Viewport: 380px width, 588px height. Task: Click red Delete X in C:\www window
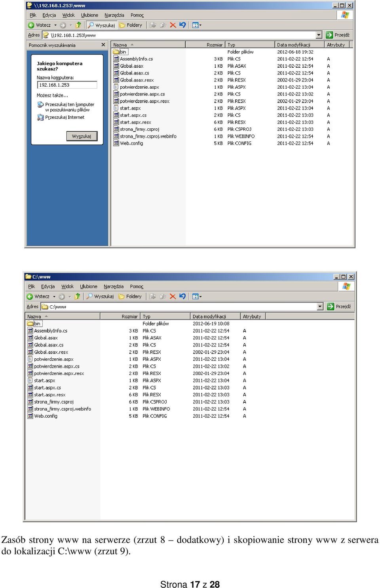click(173, 296)
